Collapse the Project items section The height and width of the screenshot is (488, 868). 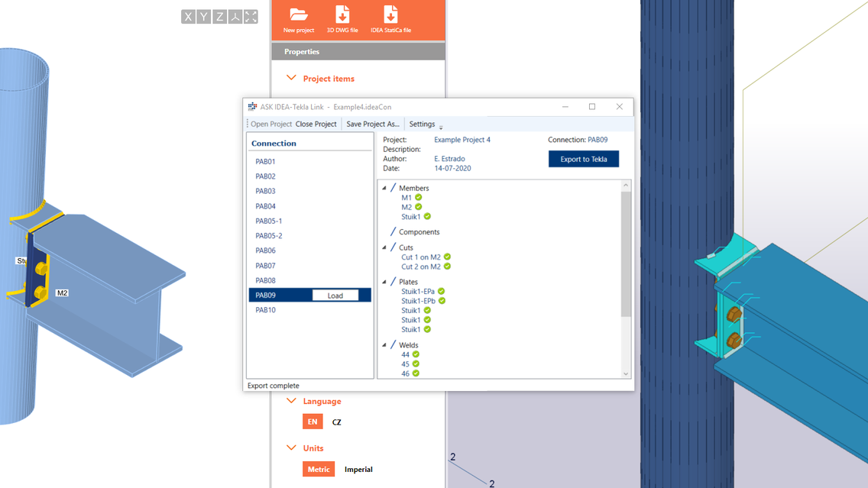(291, 78)
